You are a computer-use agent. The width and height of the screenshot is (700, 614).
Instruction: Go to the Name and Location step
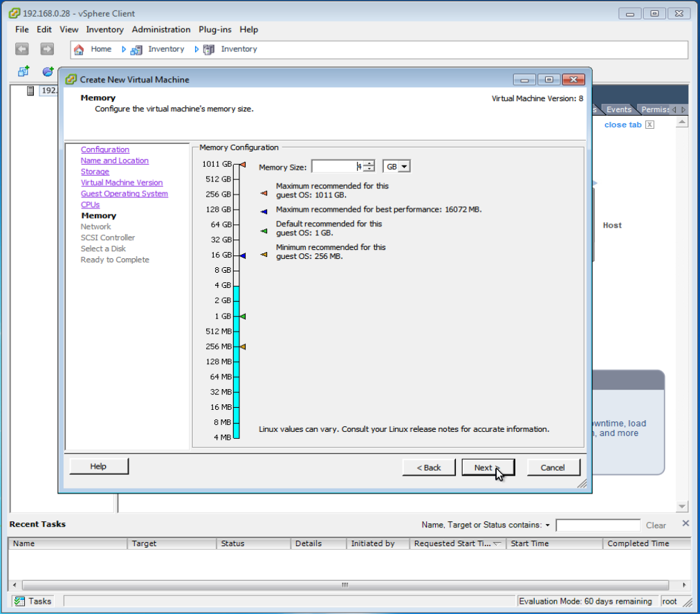(115, 161)
